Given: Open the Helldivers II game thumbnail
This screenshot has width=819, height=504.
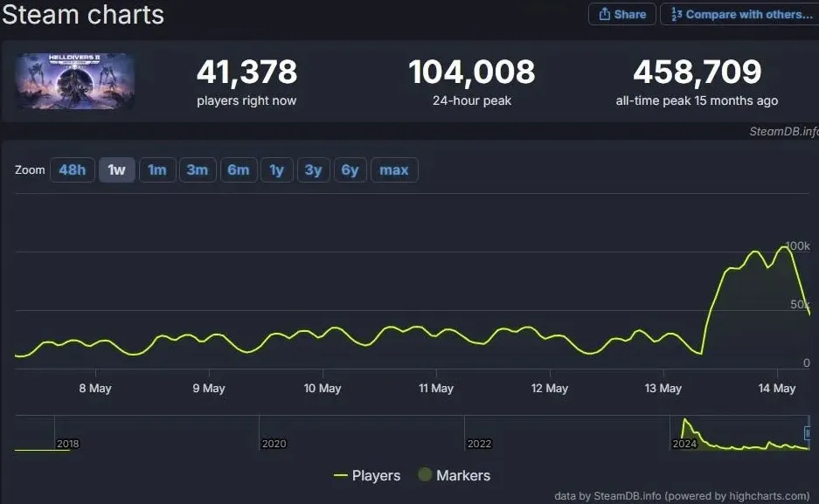Looking at the screenshot, I should coord(74,81).
